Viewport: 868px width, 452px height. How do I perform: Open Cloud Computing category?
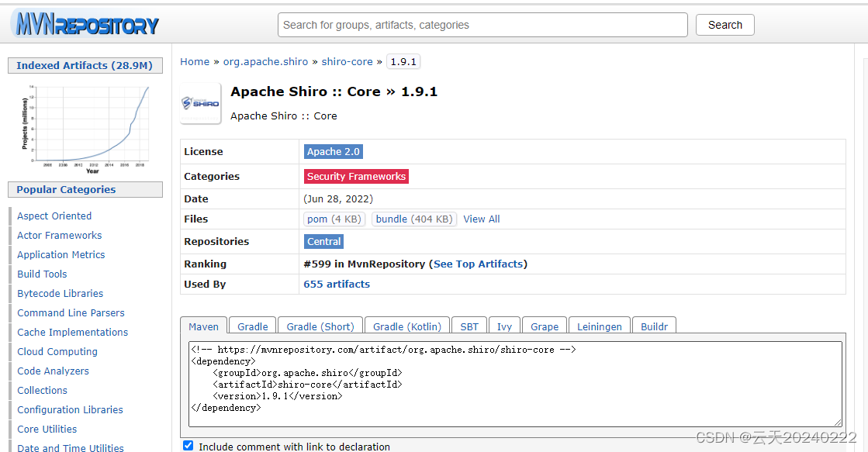tap(57, 351)
